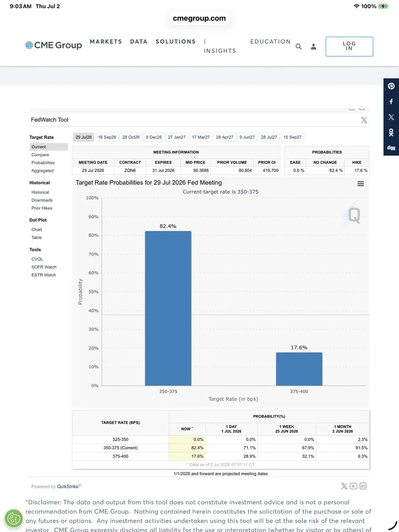Share via X icon in side panel
The image size is (399, 532).
pos(391,117)
